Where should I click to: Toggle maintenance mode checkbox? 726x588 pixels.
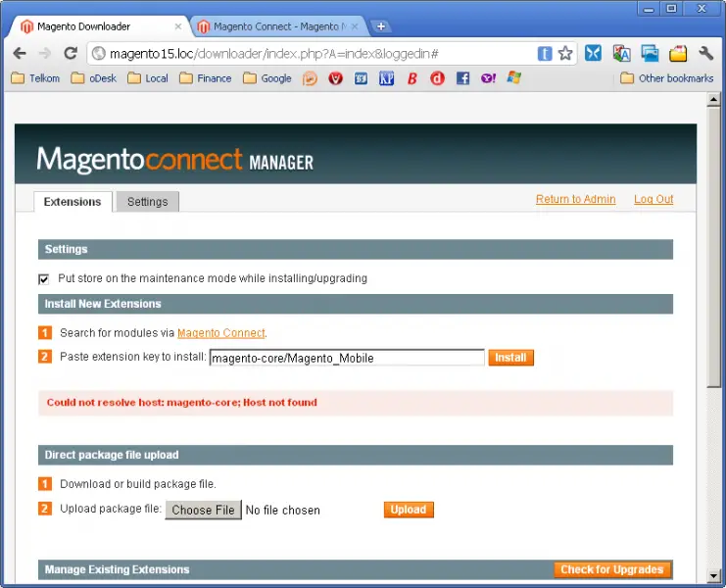coord(43,278)
